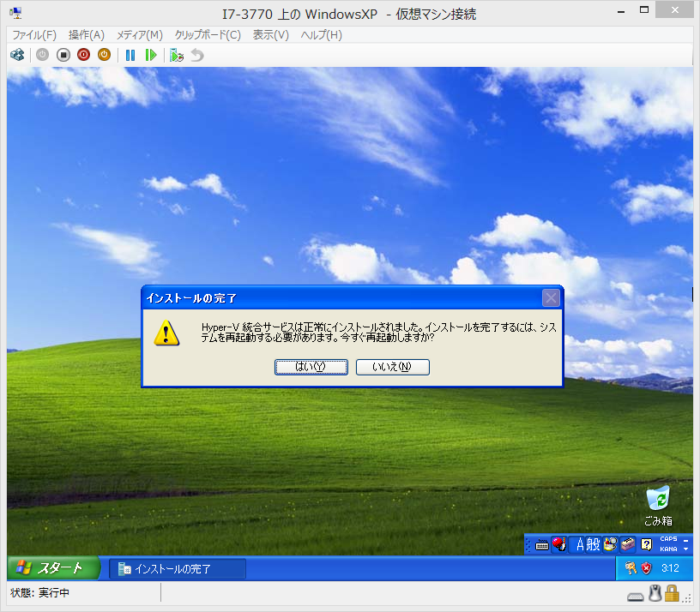The width and height of the screenshot is (700, 612).
Task: Click the language bar keyboard icon
Action: pos(542,544)
